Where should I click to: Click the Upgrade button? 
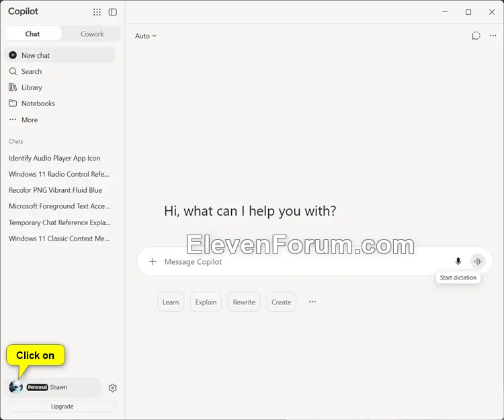pos(62,406)
